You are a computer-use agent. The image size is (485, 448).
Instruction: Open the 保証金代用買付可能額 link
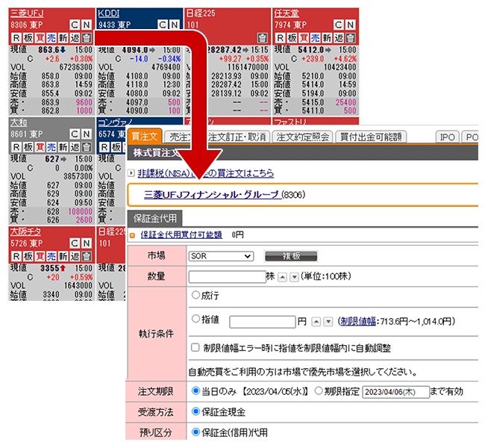coord(181,235)
